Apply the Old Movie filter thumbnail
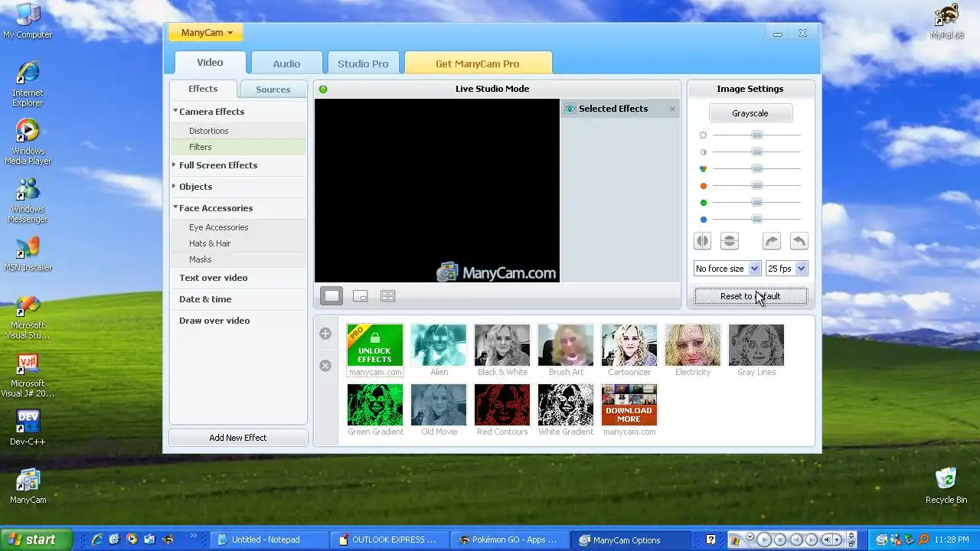Image resolution: width=980 pixels, height=551 pixels. pos(439,405)
